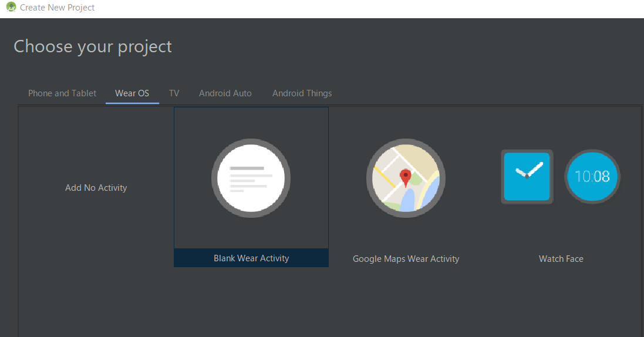Select the Google Maps Wear Activity map icon
644x337 pixels.
tap(406, 178)
